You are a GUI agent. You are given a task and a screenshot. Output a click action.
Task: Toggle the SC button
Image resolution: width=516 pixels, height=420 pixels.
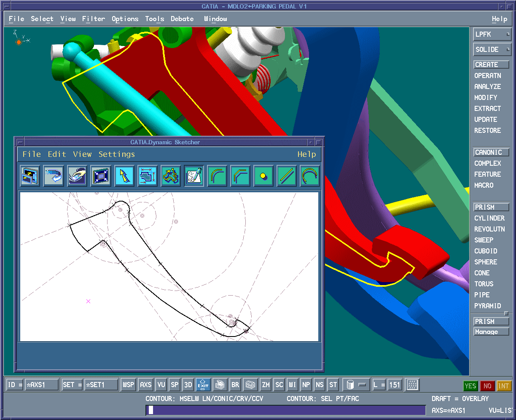(279, 385)
